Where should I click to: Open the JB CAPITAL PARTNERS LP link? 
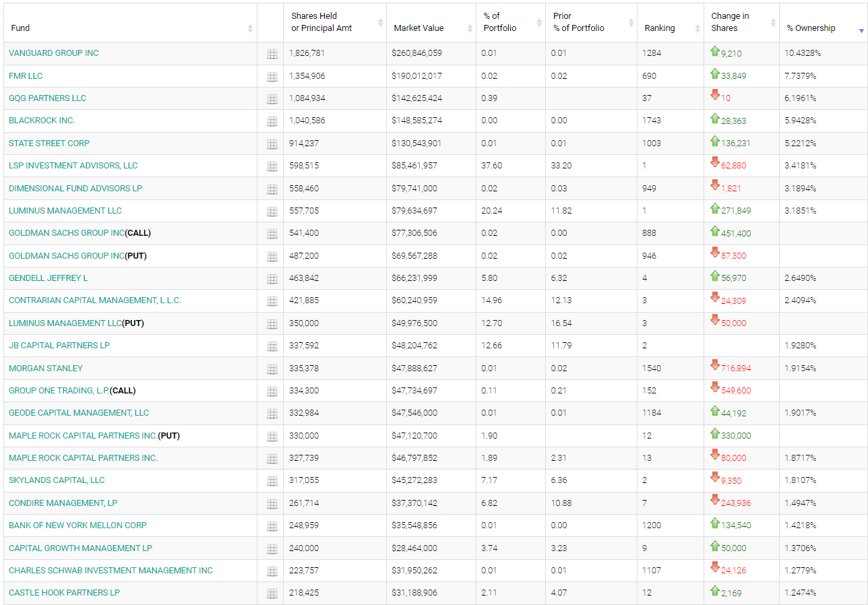59,346
